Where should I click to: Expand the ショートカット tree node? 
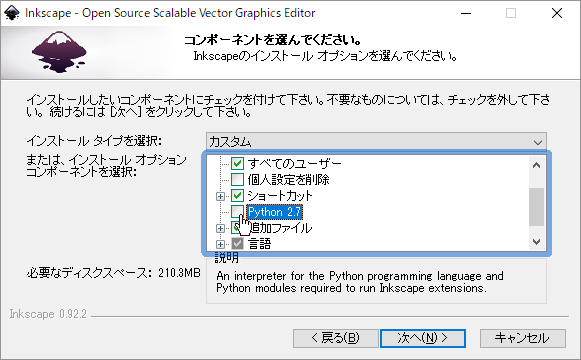[x=220, y=196]
